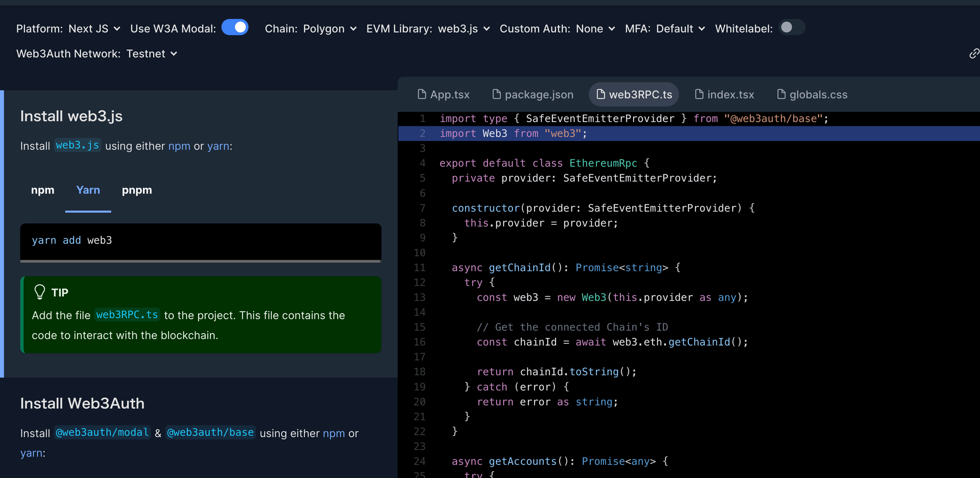Click the async getAccounts method line

tap(560, 461)
